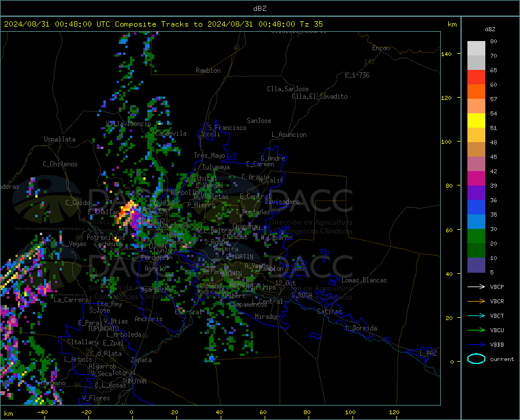
Task: Click the 'V_Flores' map label
Action: pos(96,398)
